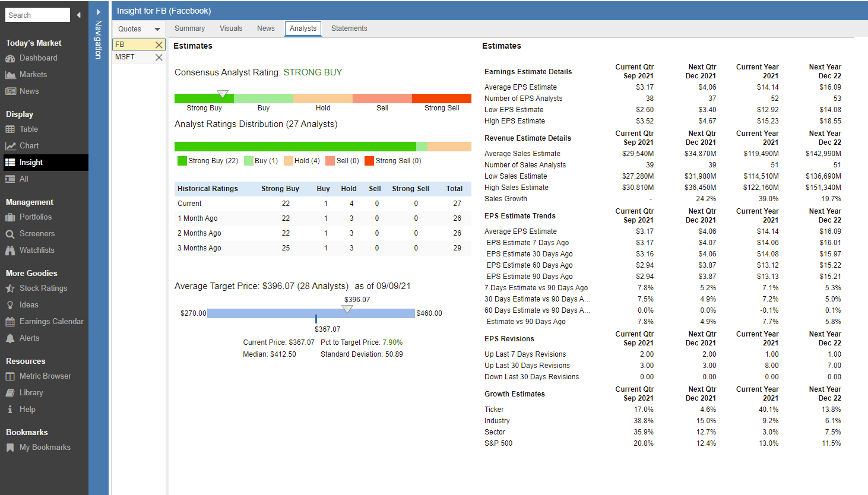Click the Strong Buy (22) legend swatch
This screenshot has width=868, height=495.
[x=182, y=161]
